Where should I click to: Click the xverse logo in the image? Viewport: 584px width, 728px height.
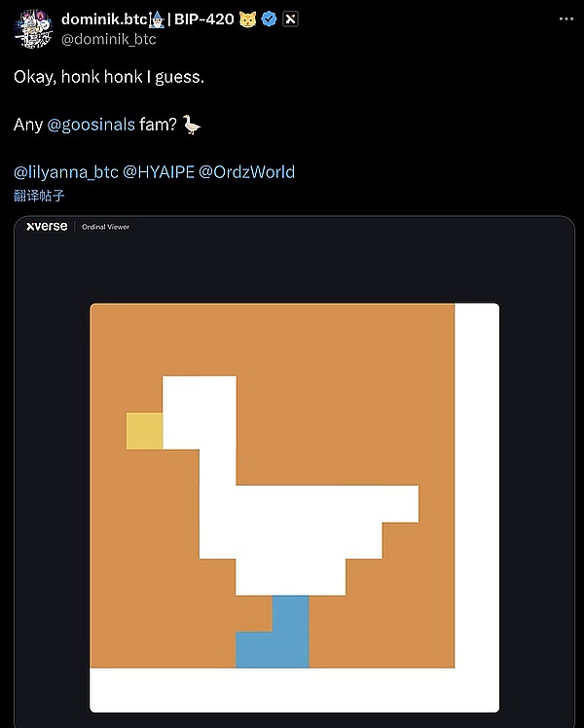[47, 226]
